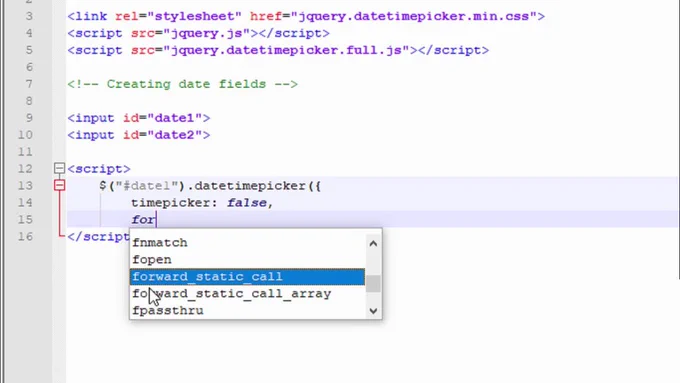Viewport: 680px width, 383px height.
Task: Click line number 16 in the margin
Action: 25,236
